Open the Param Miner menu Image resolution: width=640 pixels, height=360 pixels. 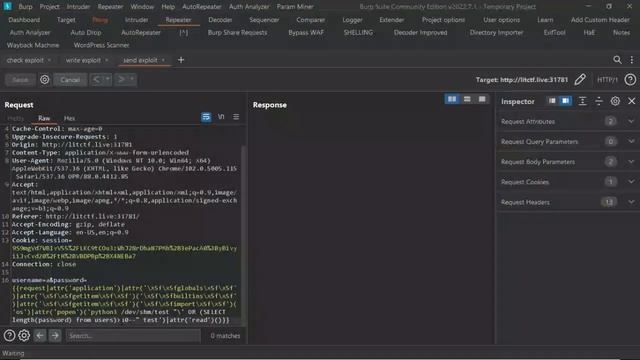(295, 7)
